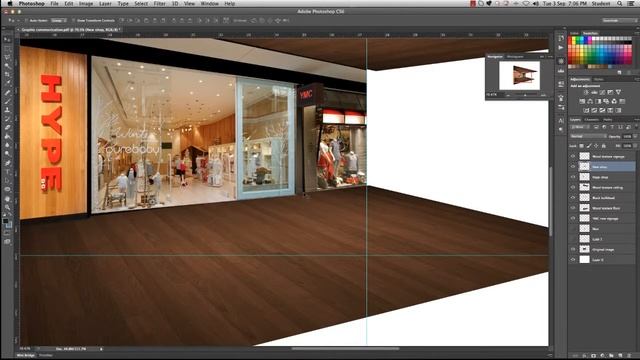This screenshot has width=640, height=360.
Task: Add an Invert adjustment
Action: click(x=586, y=110)
